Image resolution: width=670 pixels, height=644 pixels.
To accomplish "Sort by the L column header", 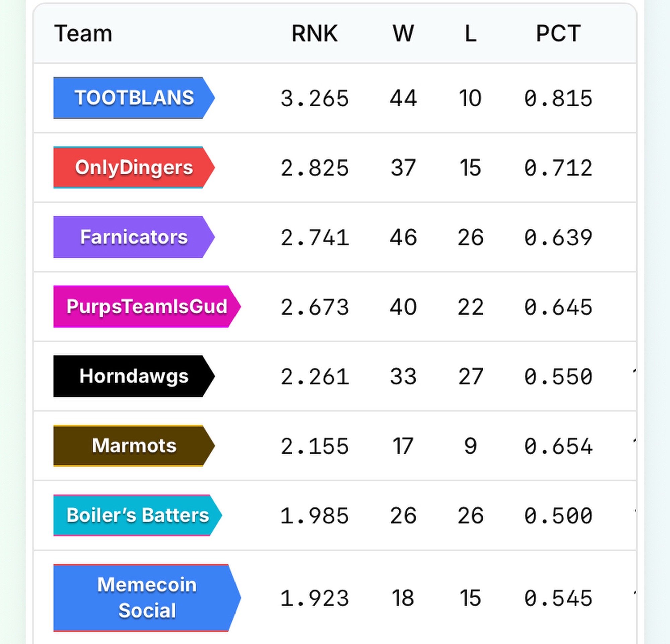I will coord(470,34).
